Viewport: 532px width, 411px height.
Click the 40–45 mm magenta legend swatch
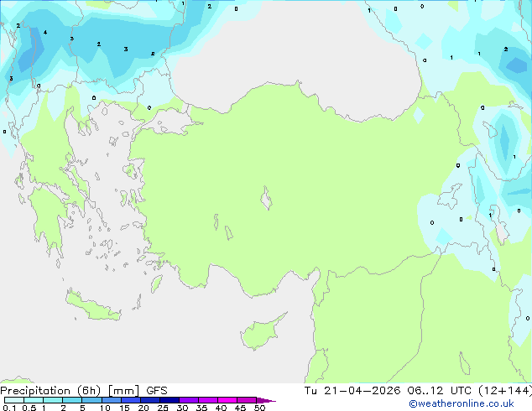pyautogui.click(x=227, y=400)
